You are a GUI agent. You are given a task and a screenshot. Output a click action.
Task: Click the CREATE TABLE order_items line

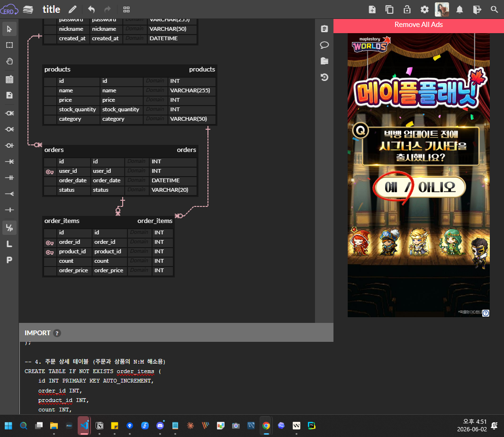click(93, 372)
